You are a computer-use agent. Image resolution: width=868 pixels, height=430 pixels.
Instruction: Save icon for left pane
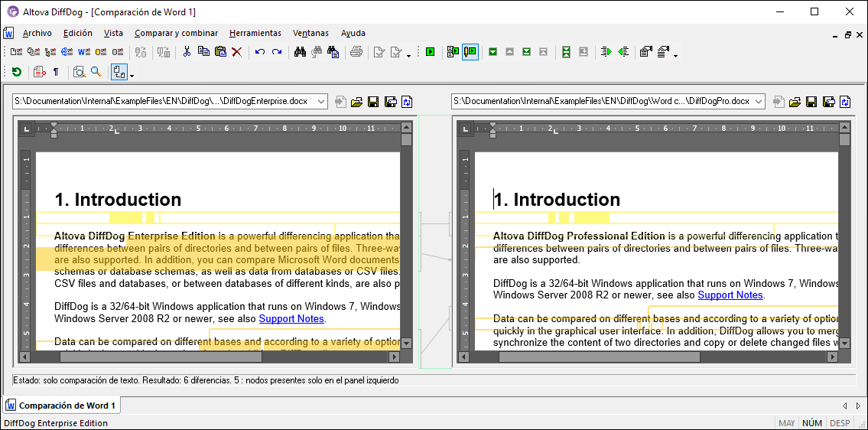click(373, 102)
